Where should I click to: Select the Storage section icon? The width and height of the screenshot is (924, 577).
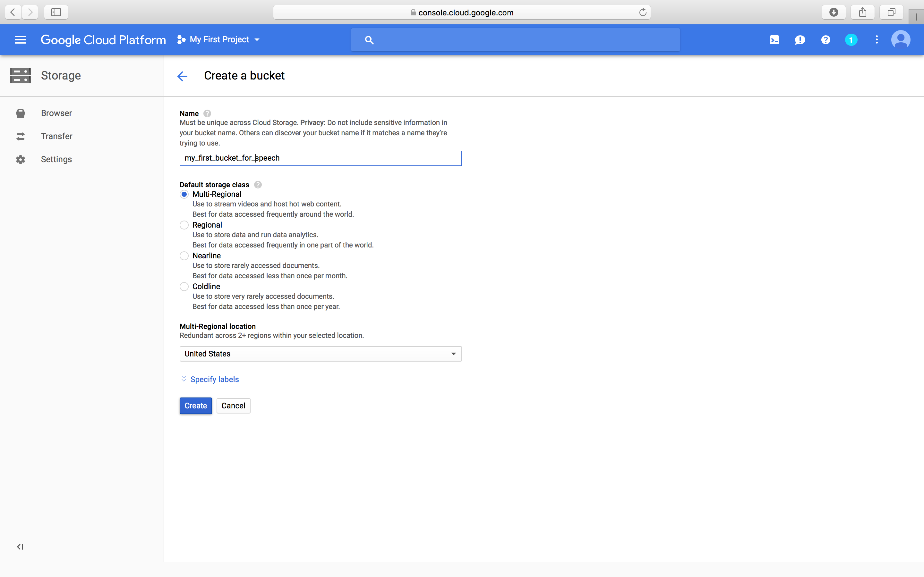pyautogui.click(x=20, y=75)
